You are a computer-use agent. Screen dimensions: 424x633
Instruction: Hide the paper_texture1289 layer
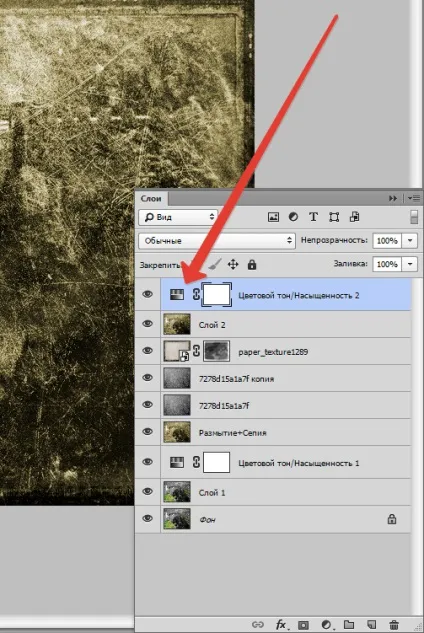tap(148, 351)
